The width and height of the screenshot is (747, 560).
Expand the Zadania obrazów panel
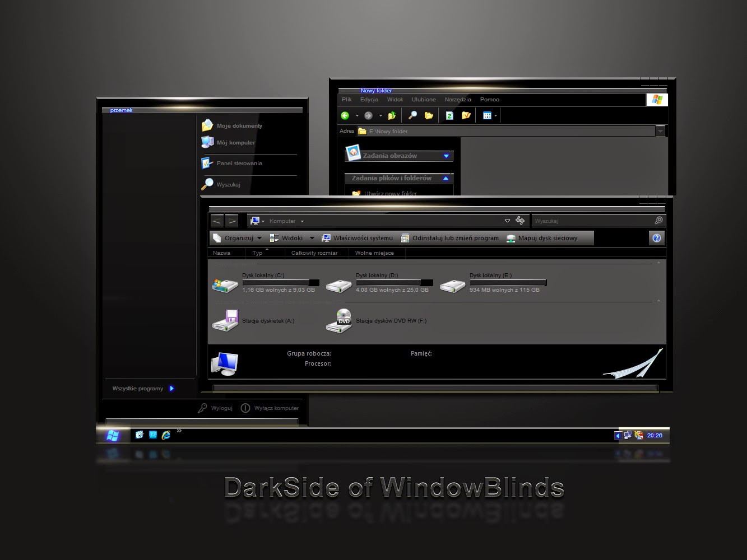447,156
